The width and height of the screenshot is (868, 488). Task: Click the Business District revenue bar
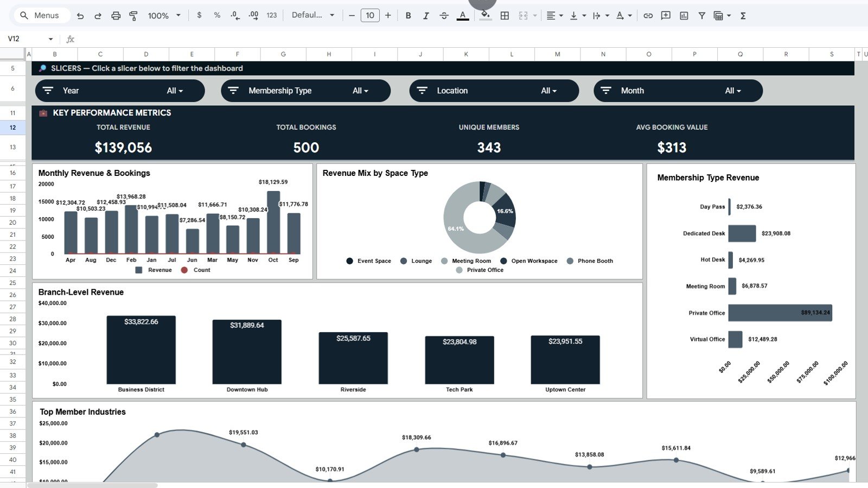coord(141,350)
